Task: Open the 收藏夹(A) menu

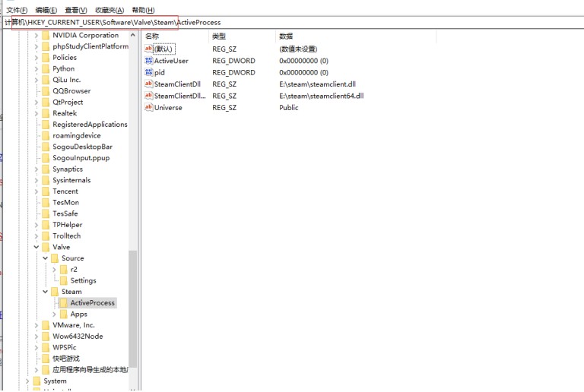Action: point(109,10)
